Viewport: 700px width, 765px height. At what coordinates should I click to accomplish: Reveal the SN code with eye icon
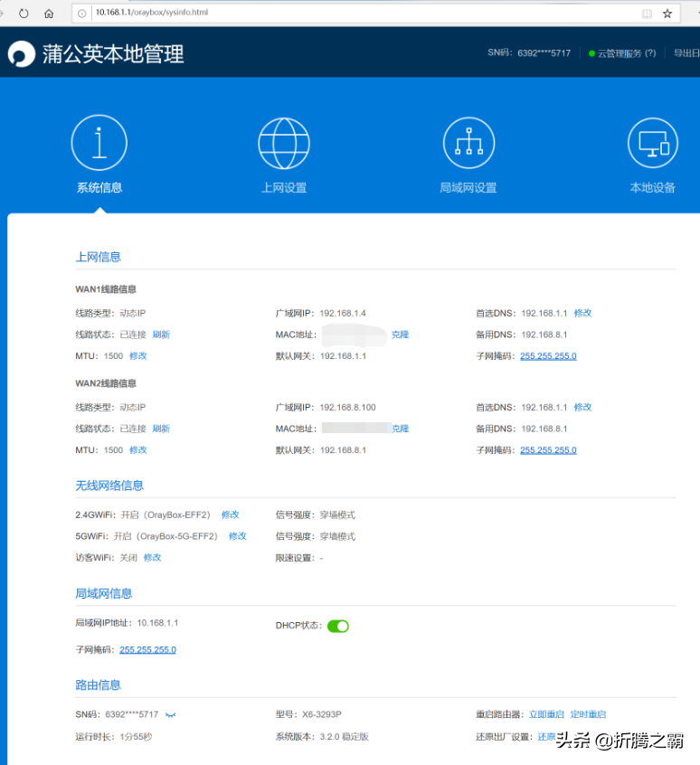point(170,714)
